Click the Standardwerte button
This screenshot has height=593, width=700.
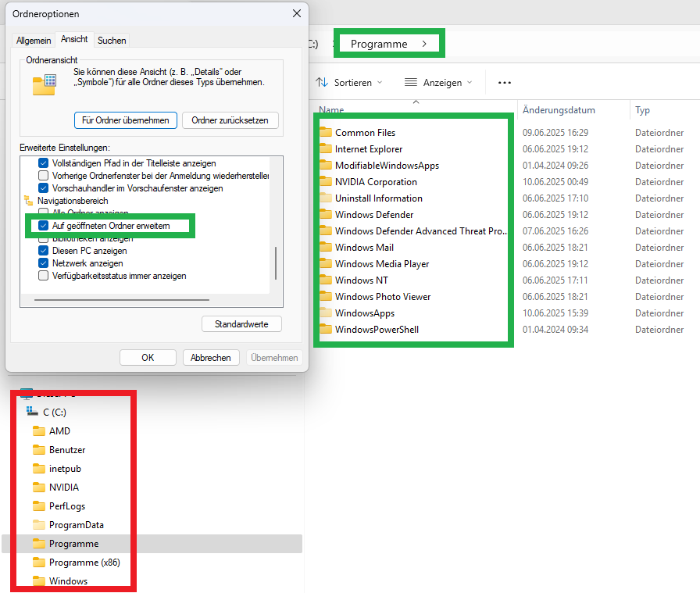tap(241, 323)
